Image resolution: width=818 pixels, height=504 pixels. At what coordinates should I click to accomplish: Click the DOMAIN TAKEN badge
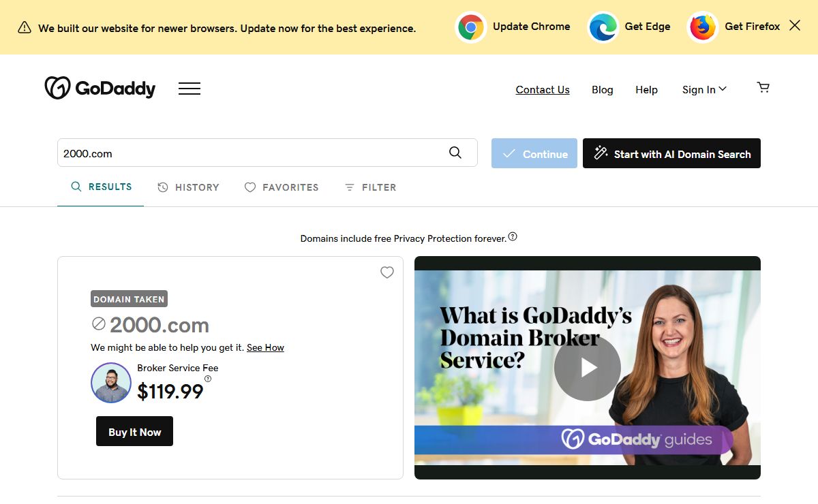click(129, 299)
